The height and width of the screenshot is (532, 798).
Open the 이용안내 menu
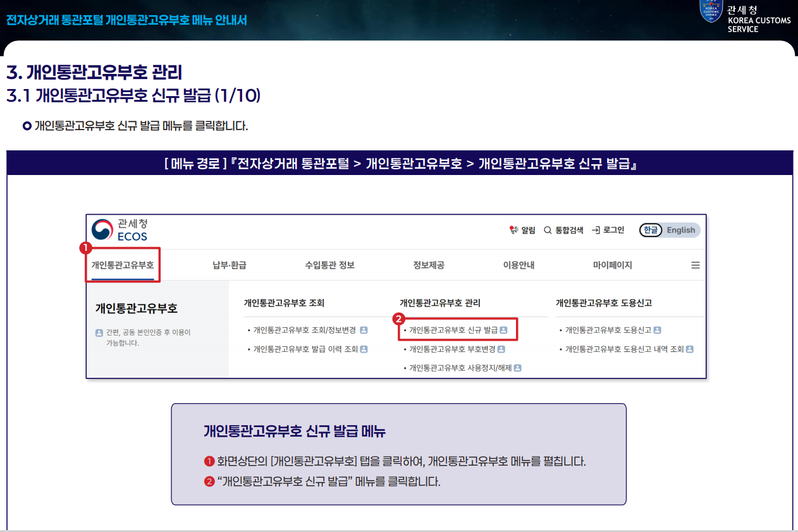click(x=519, y=265)
